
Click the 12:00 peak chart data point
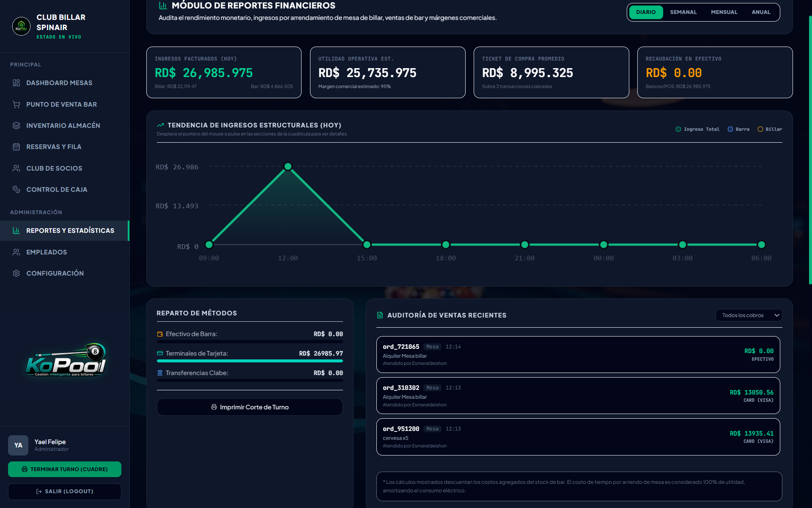[288, 166]
